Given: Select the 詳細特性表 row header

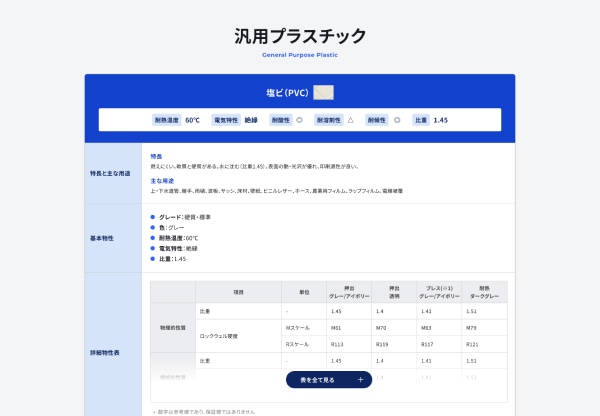Looking at the screenshot, I should click(x=113, y=352).
